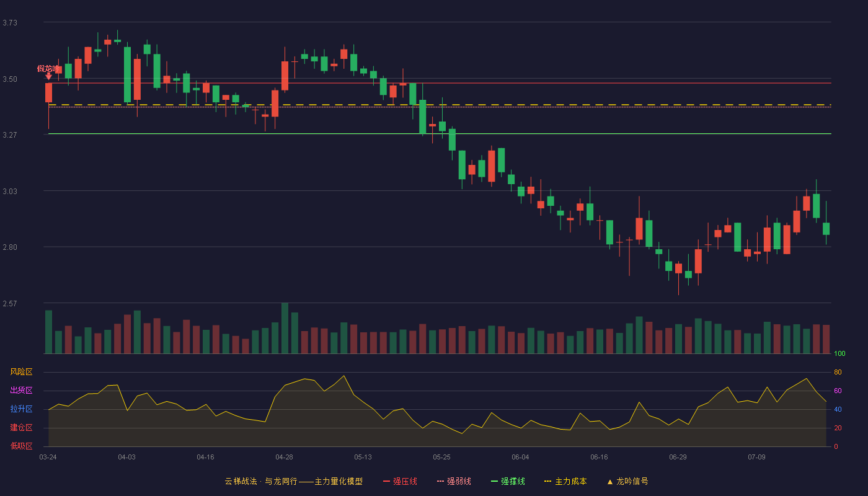Screen dimensions: 868x496
Task: Select the 假龙吟 signal label
Action: click(48, 68)
